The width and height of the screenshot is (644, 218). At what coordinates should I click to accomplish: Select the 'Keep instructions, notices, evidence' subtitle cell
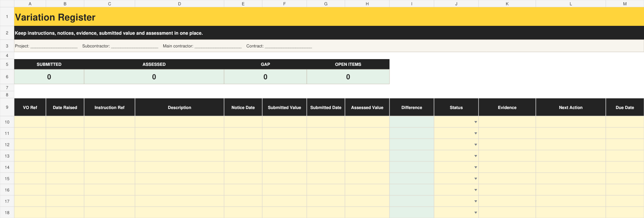(329, 33)
